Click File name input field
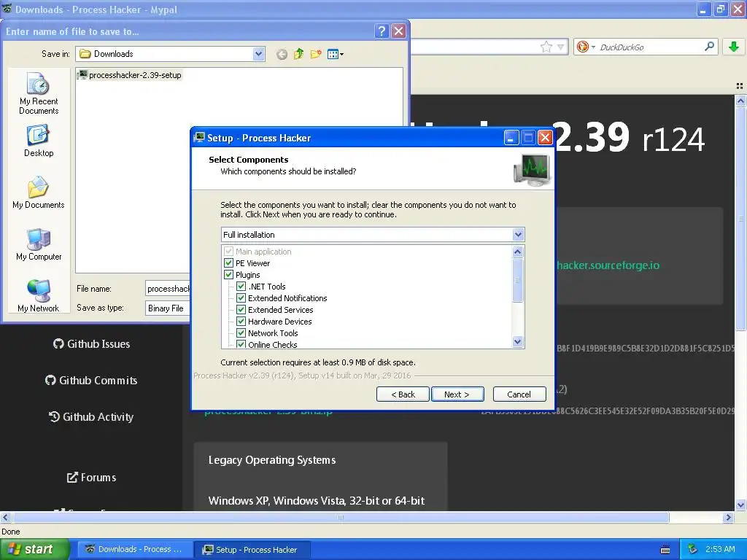The image size is (747, 560). coord(168,289)
